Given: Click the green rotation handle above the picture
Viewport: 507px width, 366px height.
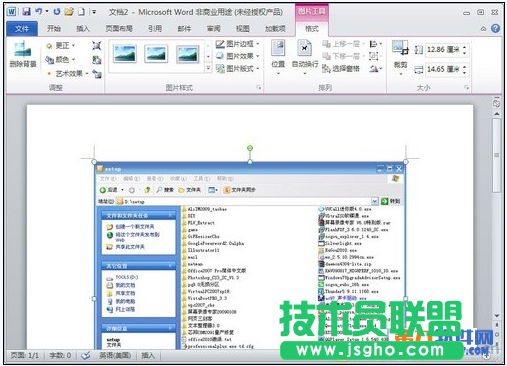Looking at the screenshot, I should (x=250, y=148).
